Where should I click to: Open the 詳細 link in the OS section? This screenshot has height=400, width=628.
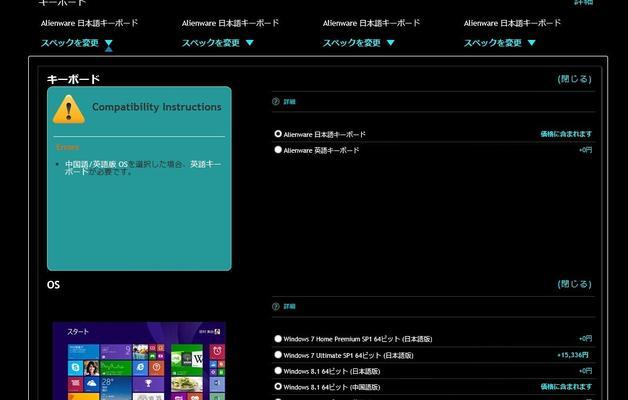(x=289, y=306)
